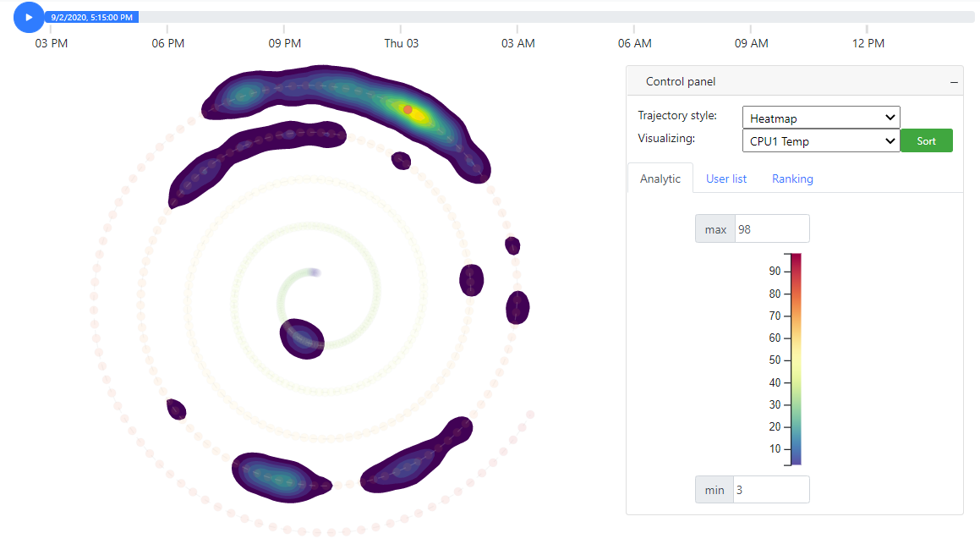This screenshot has height=544, width=980.
Task: Click the Sort button
Action: (x=926, y=140)
